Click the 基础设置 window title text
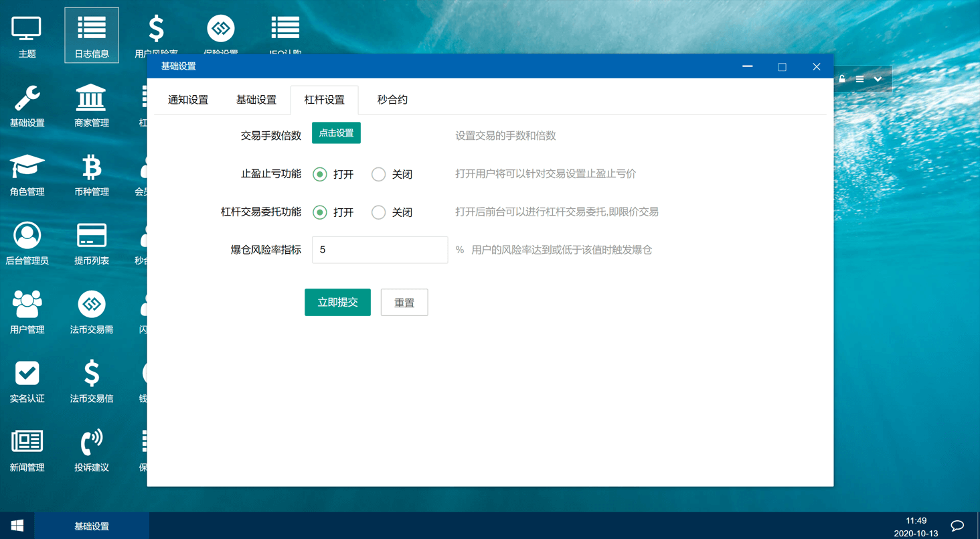 (179, 66)
